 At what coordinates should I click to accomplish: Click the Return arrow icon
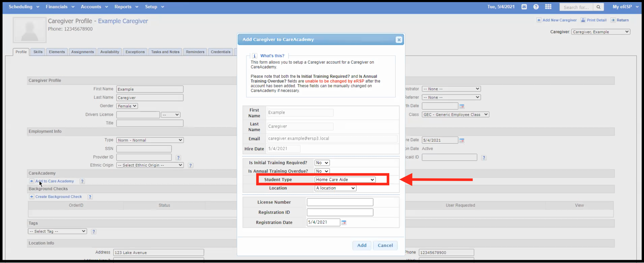pos(613,20)
